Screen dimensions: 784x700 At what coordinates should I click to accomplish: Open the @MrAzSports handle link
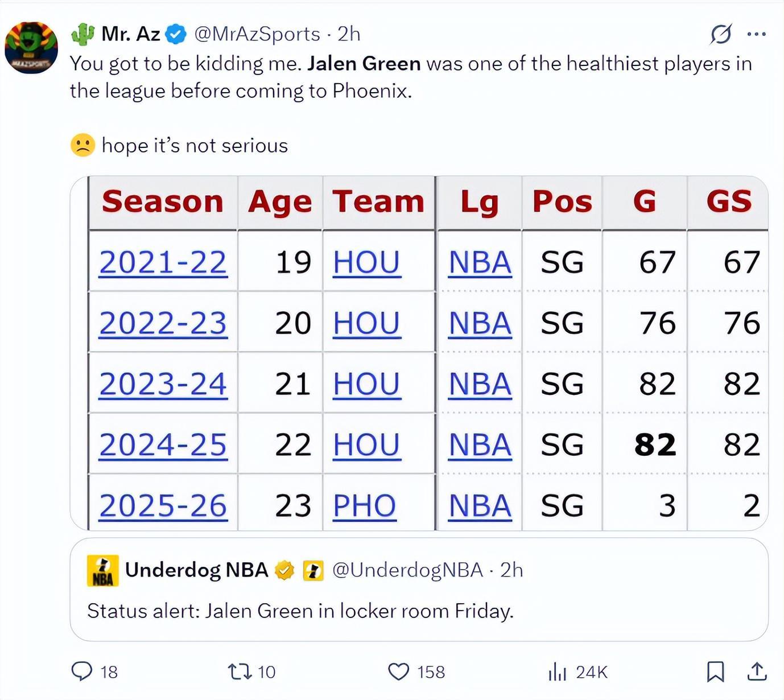pos(257,34)
